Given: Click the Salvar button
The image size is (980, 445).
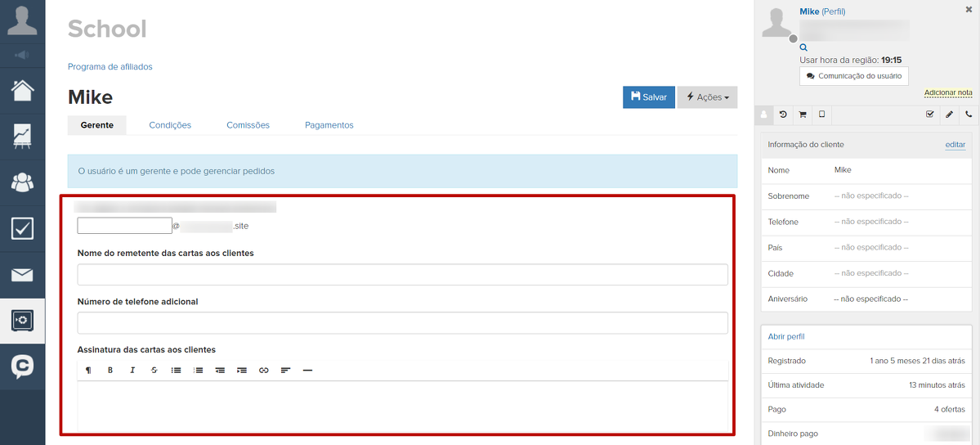Looking at the screenshot, I should coord(648,97).
